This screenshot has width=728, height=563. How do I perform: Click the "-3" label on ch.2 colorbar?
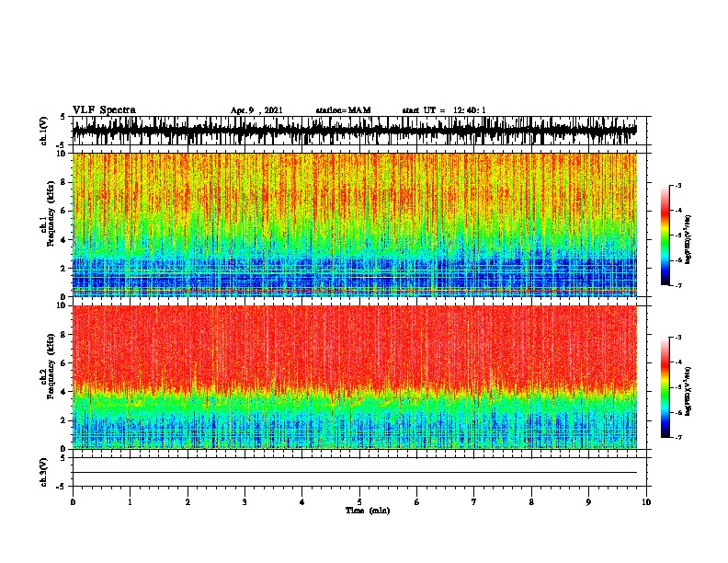pyautogui.click(x=678, y=338)
